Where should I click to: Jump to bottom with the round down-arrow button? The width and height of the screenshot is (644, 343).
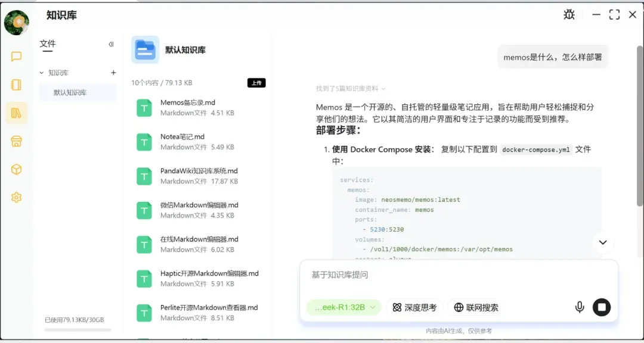(x=602, y=242)
